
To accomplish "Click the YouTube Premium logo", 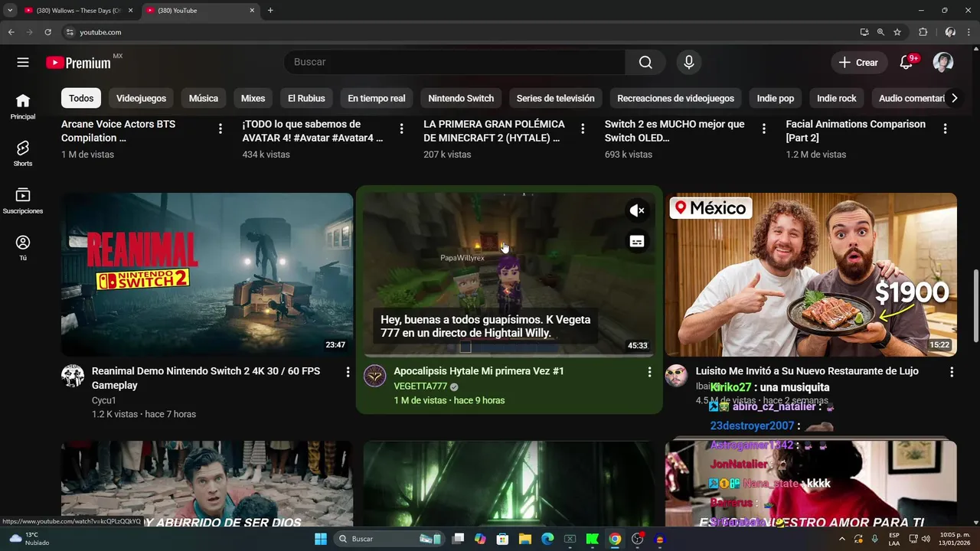I will pos(79,63).
